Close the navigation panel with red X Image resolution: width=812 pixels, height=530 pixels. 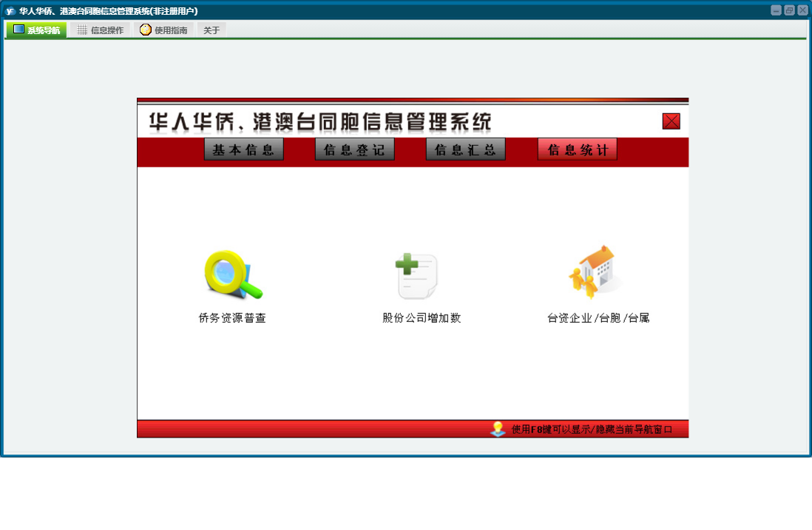[671, 121]
